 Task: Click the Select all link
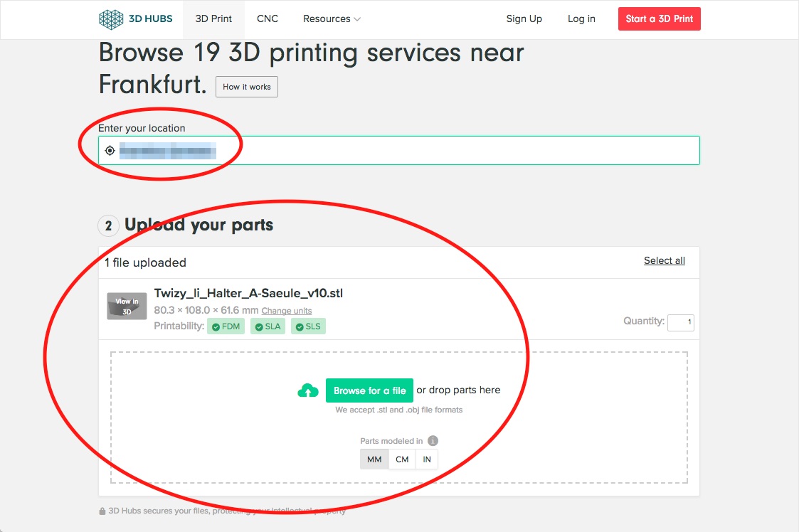tap(664, 261)
